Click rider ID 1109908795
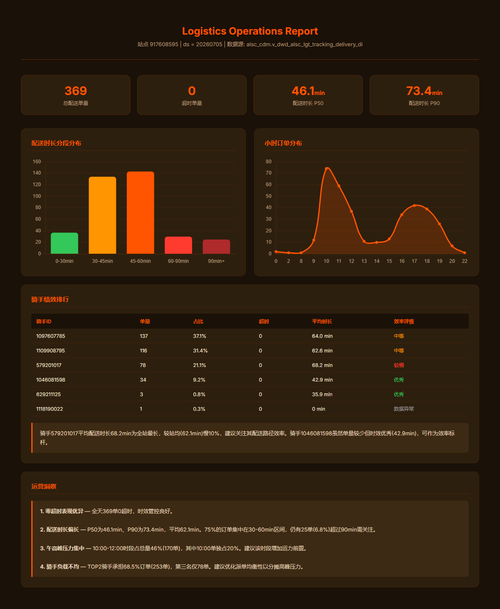The image size is (500, 609). [x=51, y=351]
